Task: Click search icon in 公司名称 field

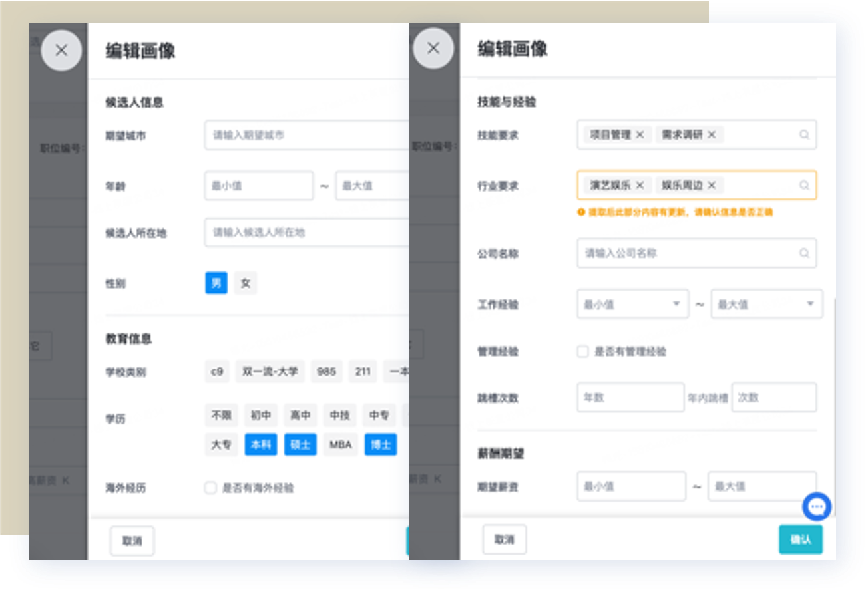Action: tap(804, 253)
